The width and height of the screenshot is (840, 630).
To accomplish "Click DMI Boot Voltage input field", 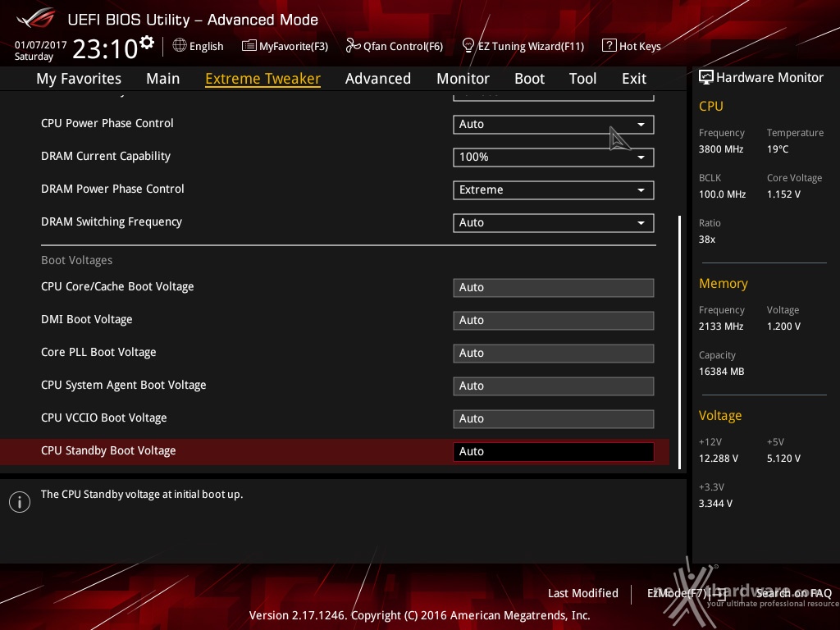I will tap(554, 321).
